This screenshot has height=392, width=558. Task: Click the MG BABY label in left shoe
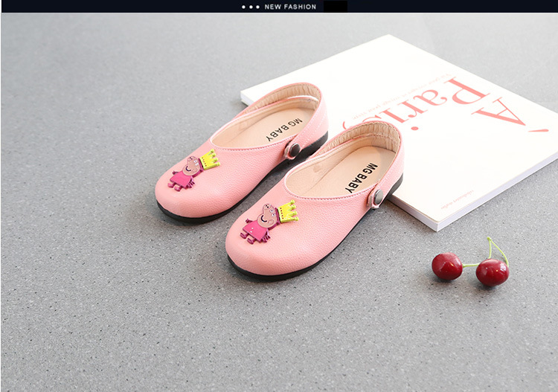(x=284, y=129)
